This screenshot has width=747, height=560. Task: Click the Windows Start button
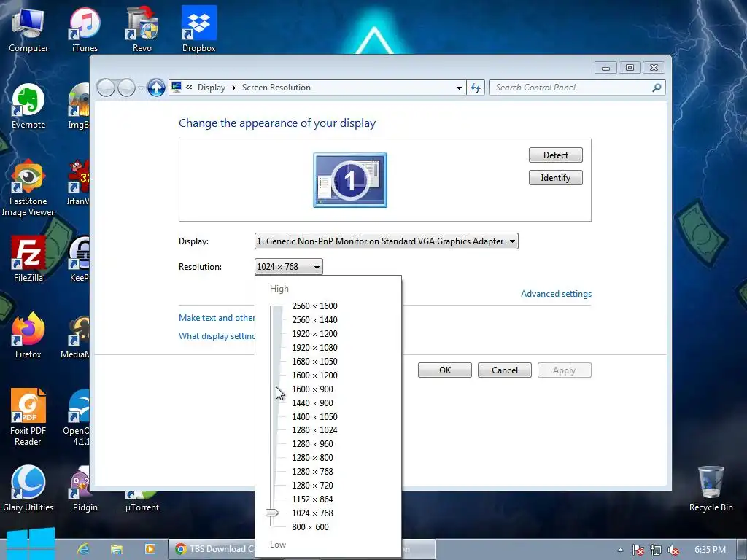tap(31, 543)
